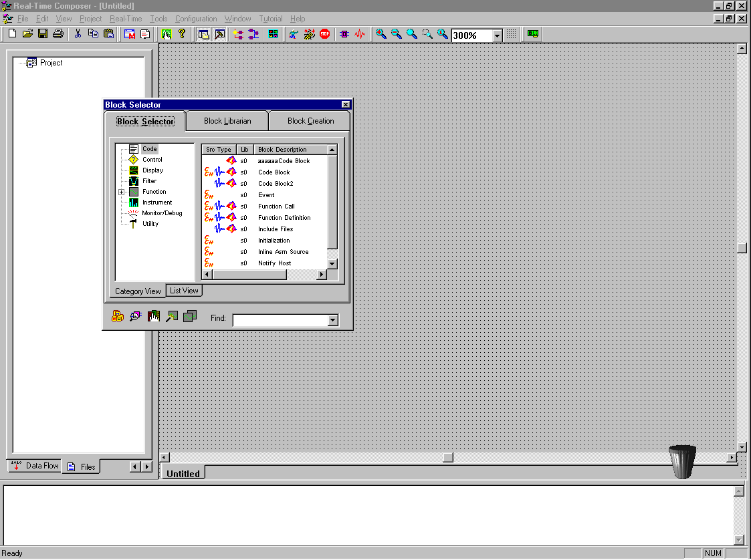751x560 pixels.
Task: Copy with the two-pages toolbar icon
Action: (x=93, y=34)
